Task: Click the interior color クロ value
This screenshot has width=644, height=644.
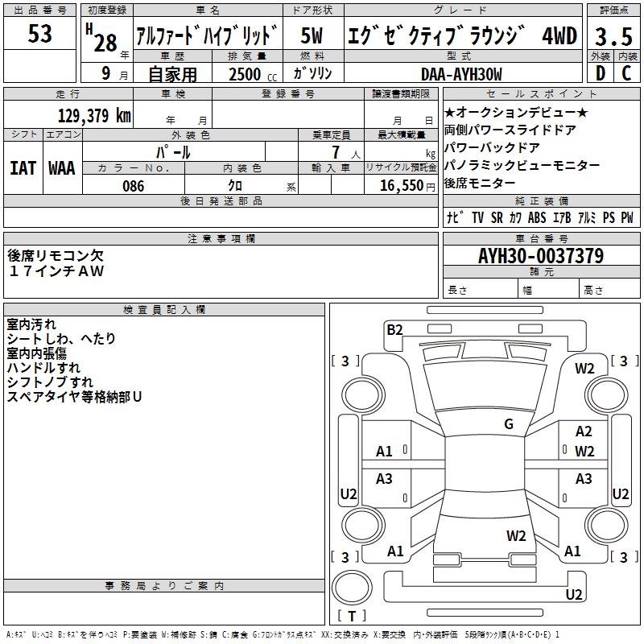Action: coord(235,186)
